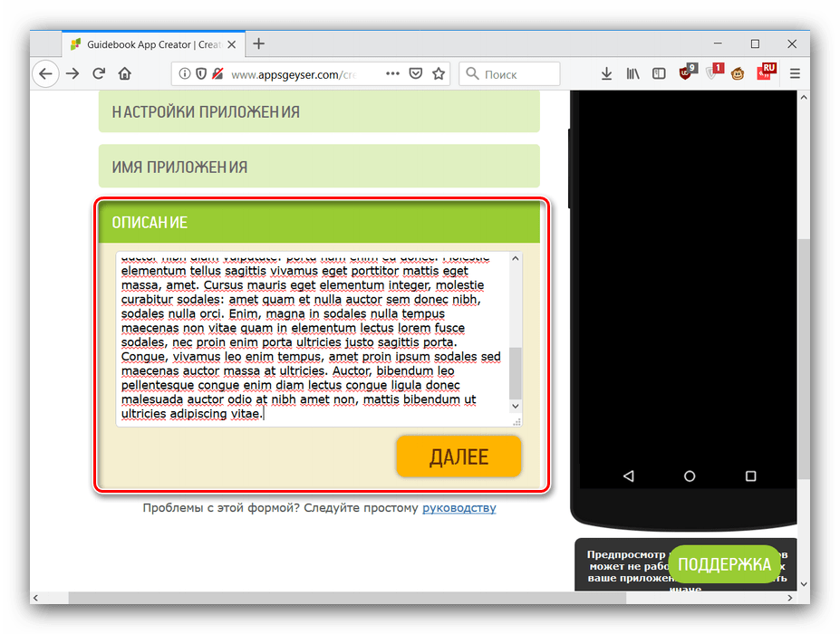Screen dimensions: 840x634
Task: Maximize the browser window
Action: point(755,43)
